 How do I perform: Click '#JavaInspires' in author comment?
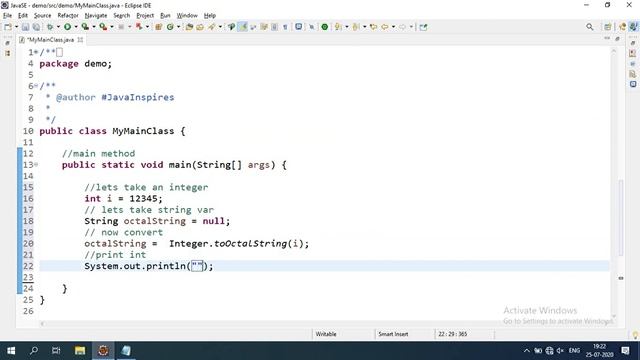[x=138, y=97]
